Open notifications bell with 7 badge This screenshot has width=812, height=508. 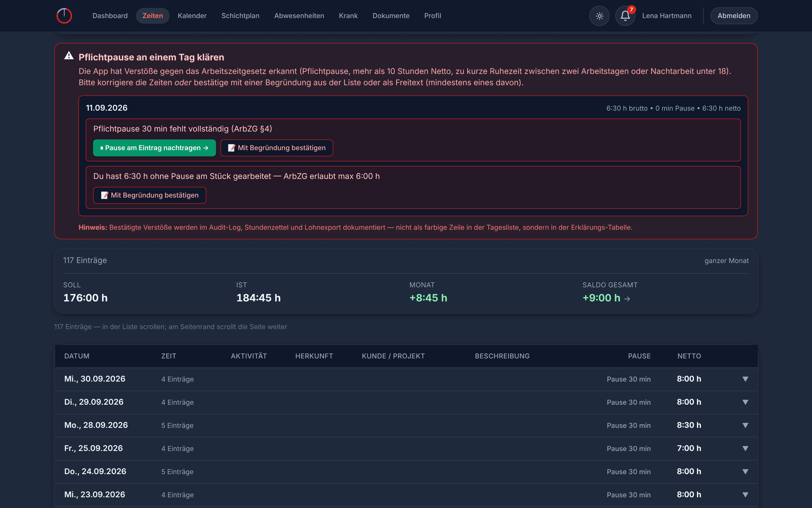pos(625,16)
